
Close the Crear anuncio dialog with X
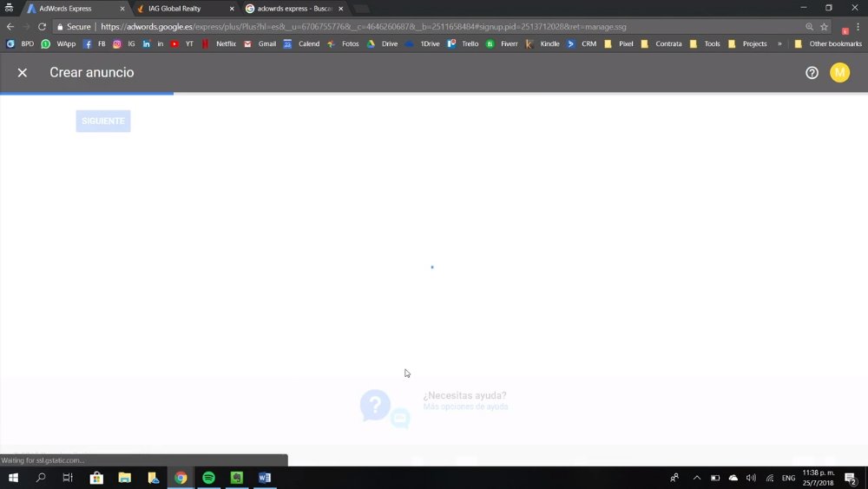(23, 73)
